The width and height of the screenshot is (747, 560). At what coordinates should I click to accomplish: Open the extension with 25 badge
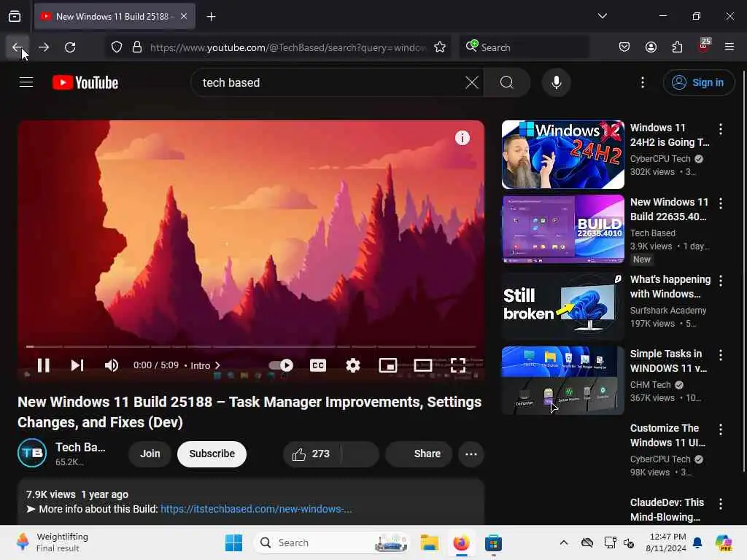coord(704,46)
